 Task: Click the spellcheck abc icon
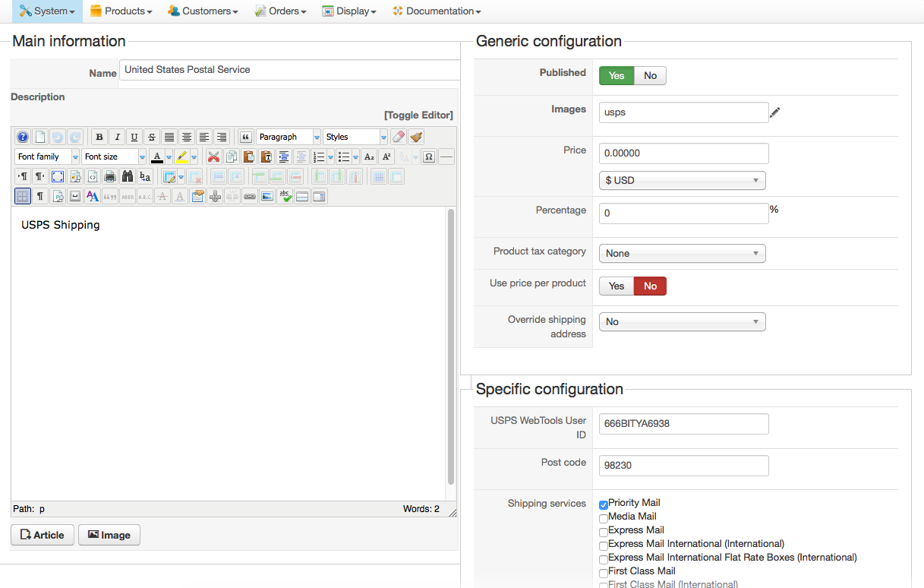(x=285, y=196)
